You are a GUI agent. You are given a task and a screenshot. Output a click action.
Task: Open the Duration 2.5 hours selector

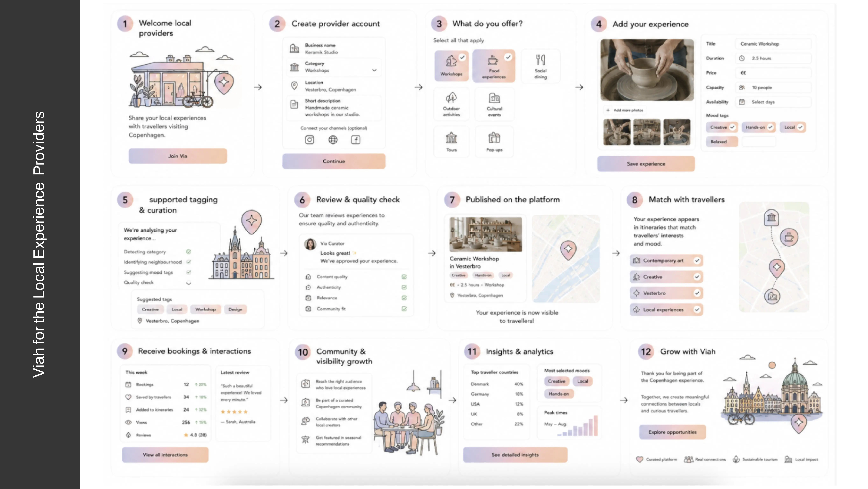773,58
